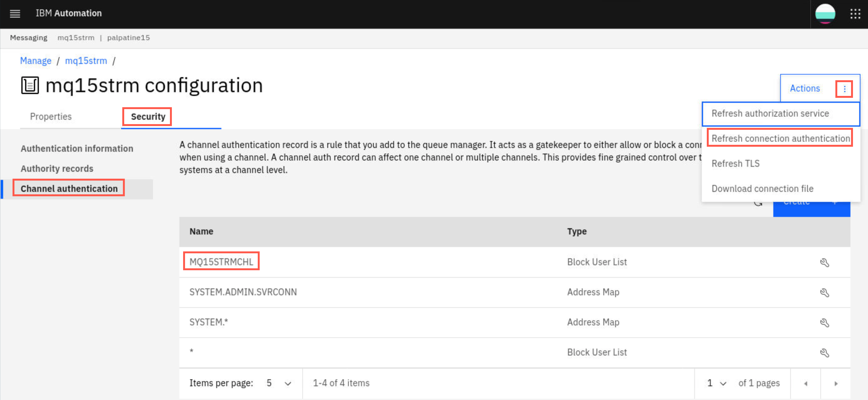Screen dimensions: 868x400
Task: Click wrench icon for SYSTEM.* row
Action: click(x=824, y=323)
